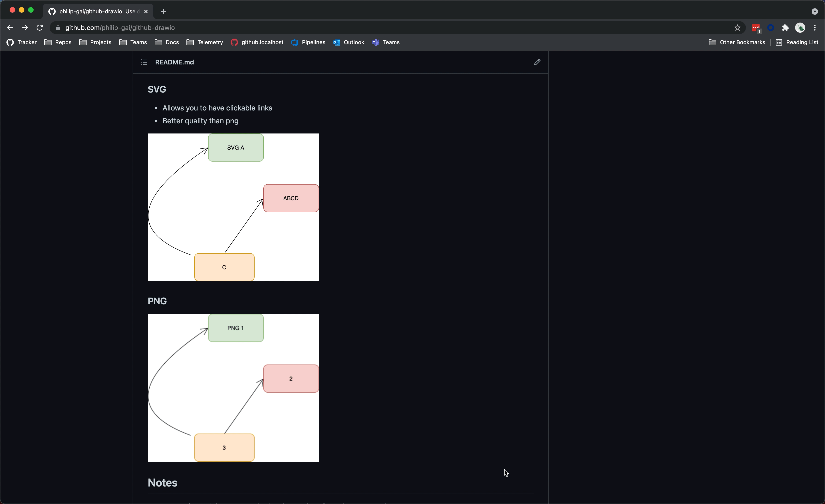Click the Reading List sidebar button
This screenshot has height=504, width=825.
(x=797, y=42)
